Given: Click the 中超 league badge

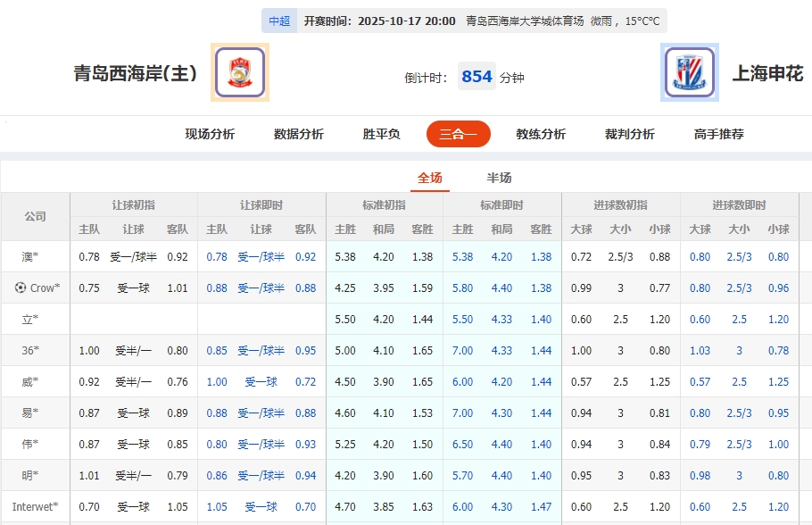Looking at the screenshot, I should pos(278,19).
